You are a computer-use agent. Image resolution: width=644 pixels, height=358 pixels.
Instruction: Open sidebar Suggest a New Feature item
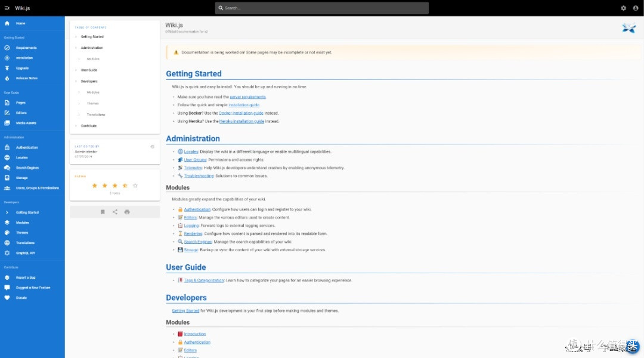(x=33, y=288)
